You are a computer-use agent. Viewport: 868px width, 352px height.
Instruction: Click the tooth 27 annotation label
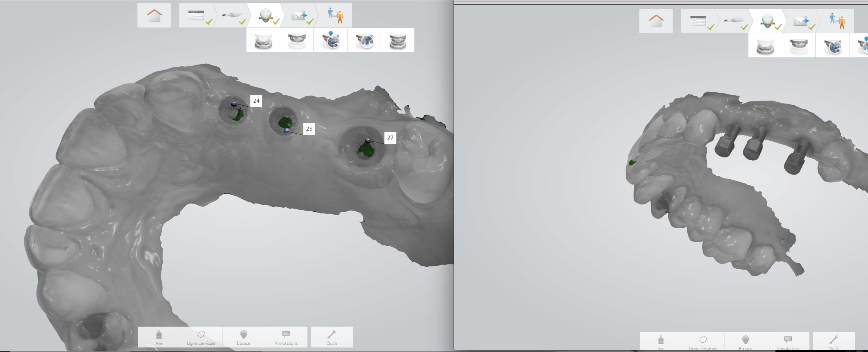(x=390, y=137)
